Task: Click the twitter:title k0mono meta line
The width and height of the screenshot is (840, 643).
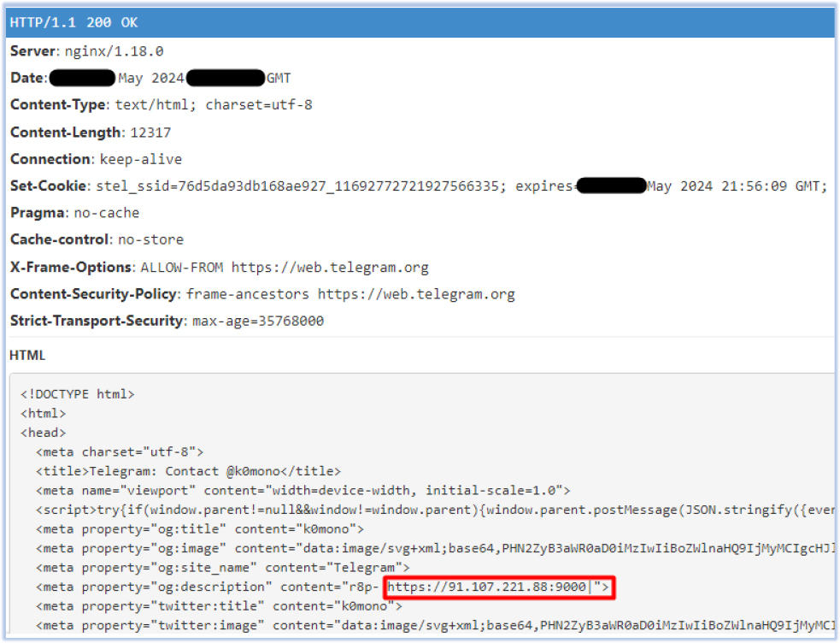Action: [219, 606]
